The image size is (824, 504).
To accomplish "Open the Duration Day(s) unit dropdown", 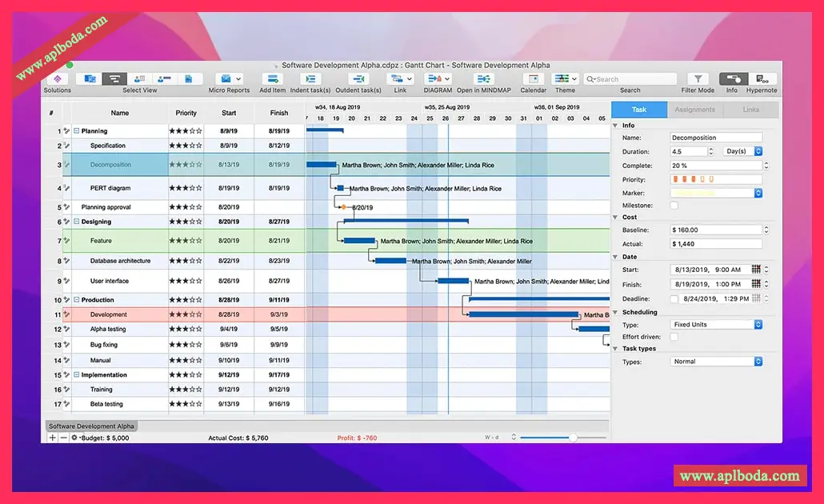I will pyautogui.click(x=742, y=151).
